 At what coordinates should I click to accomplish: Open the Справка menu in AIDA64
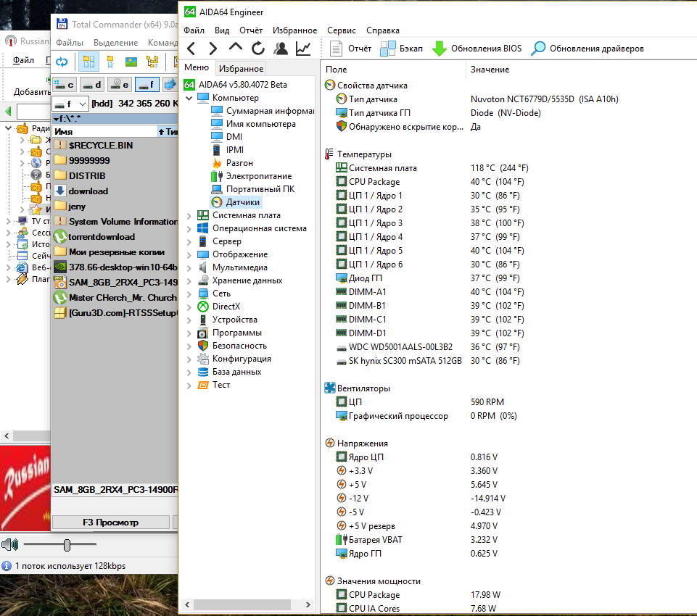point(383,30)
